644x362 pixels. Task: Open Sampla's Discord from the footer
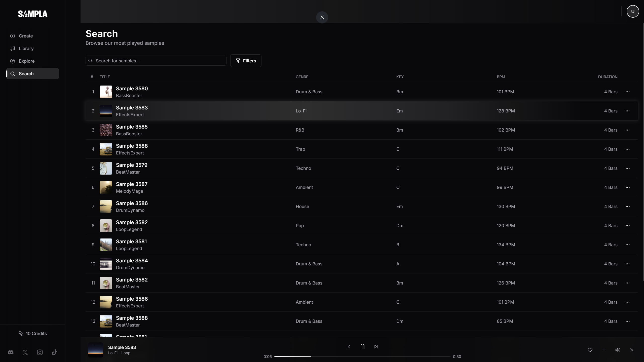[x=11, y=352]
